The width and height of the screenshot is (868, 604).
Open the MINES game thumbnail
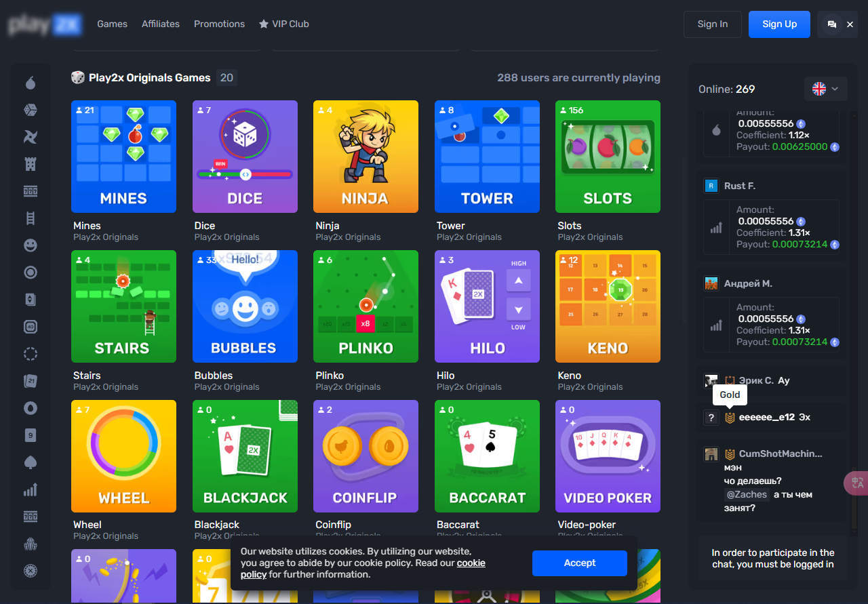tap(123, 157)
